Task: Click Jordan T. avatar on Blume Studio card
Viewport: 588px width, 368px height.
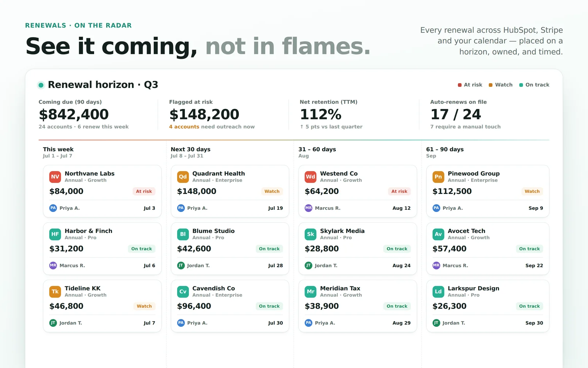Action: [x=181, y=265]
